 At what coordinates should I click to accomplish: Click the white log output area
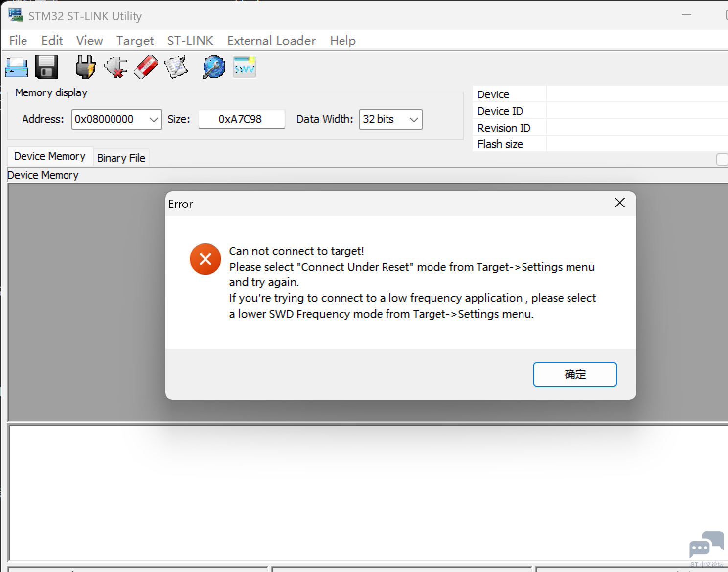coord(368,493)
